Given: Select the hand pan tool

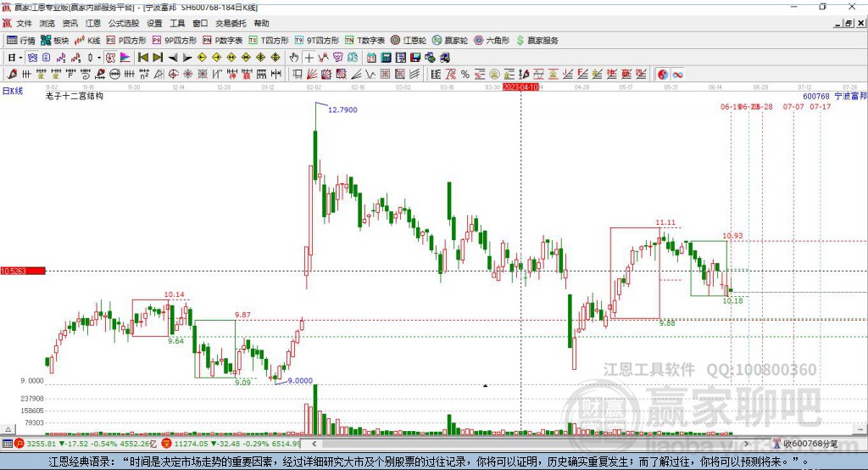Looking at the screenshot, I should point(294,57).
